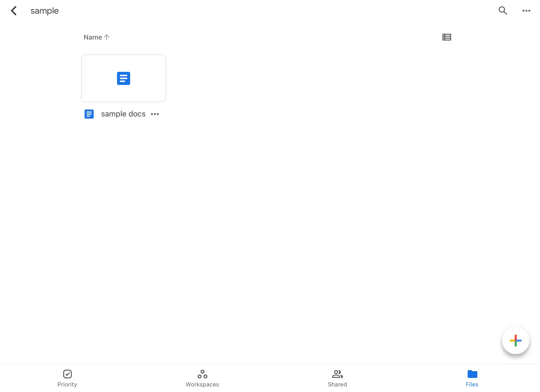The width and height of the screenshot is (540, 392).
Task: Switch to the Priority tab label
Action: coord(67,384)
